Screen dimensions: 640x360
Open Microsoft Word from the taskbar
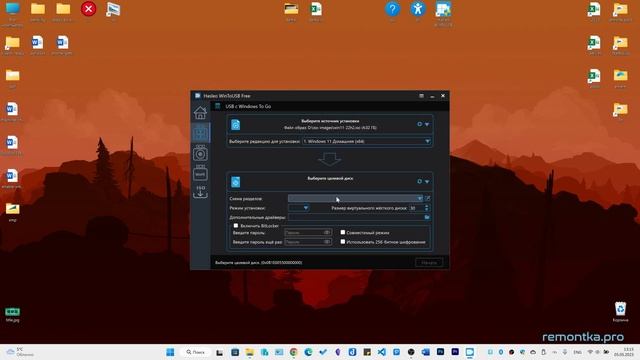426,352
